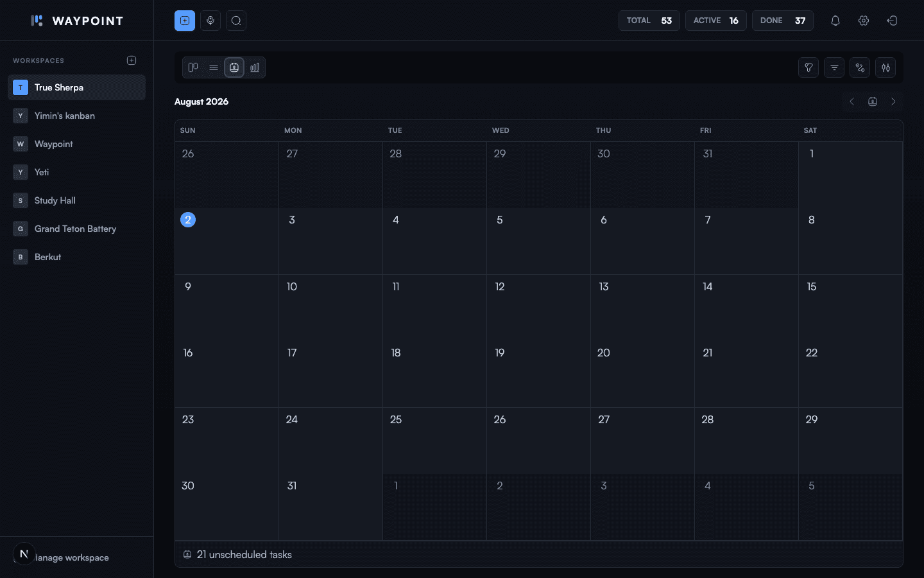This screenshot has height=578, width=924.
Task: Click the Grand Teton Battery G badge
Action: (x=21, y=229)
